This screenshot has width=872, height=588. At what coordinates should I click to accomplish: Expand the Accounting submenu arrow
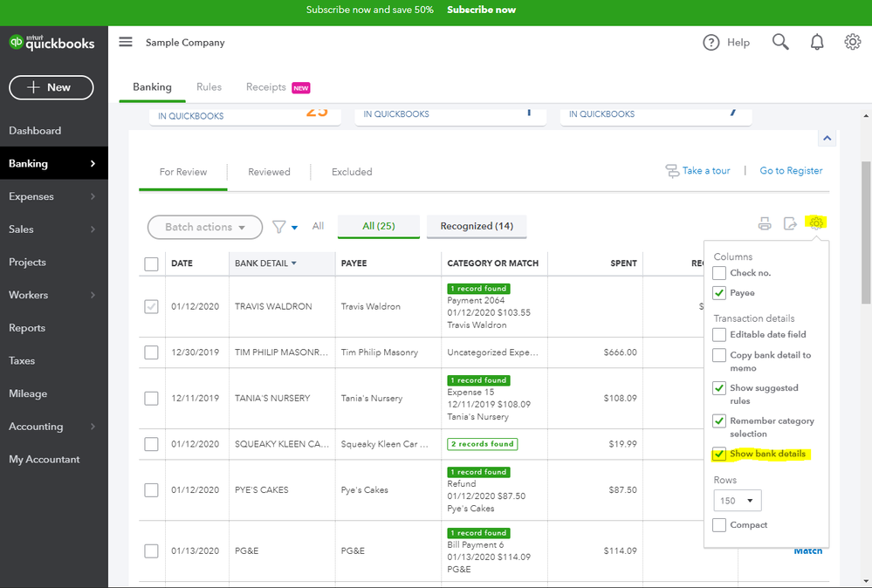tap(93, 427)
